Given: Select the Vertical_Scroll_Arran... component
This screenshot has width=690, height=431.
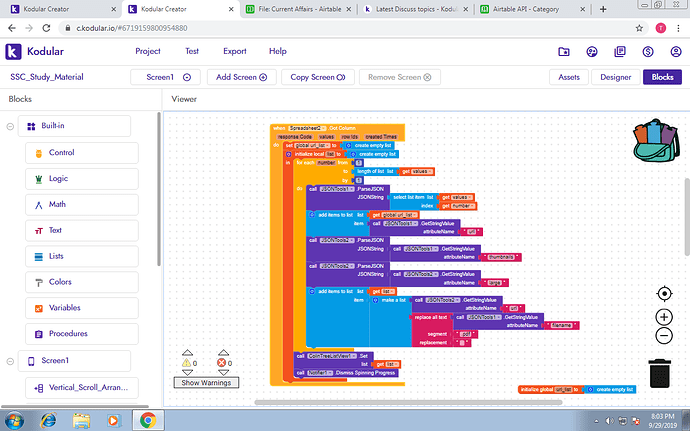Looking at the screenshot, I should click(x=82, y=388).
